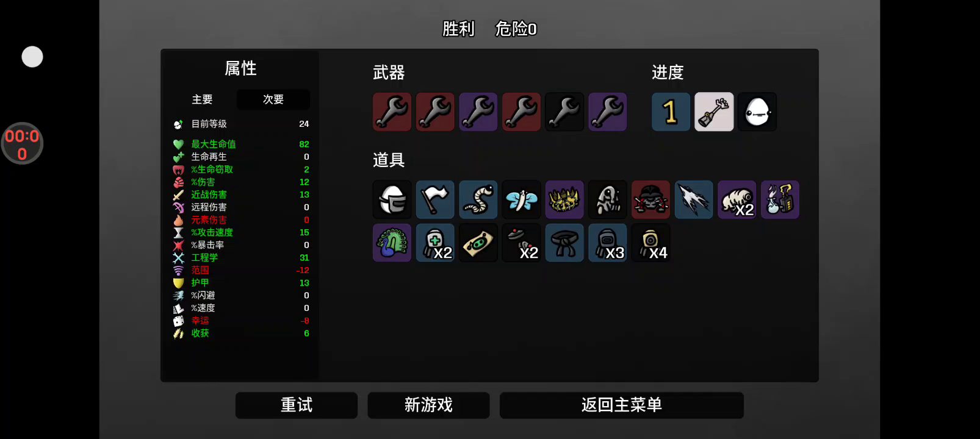
Task: Select the helmet item icon
Action: (x=392, y=199)
